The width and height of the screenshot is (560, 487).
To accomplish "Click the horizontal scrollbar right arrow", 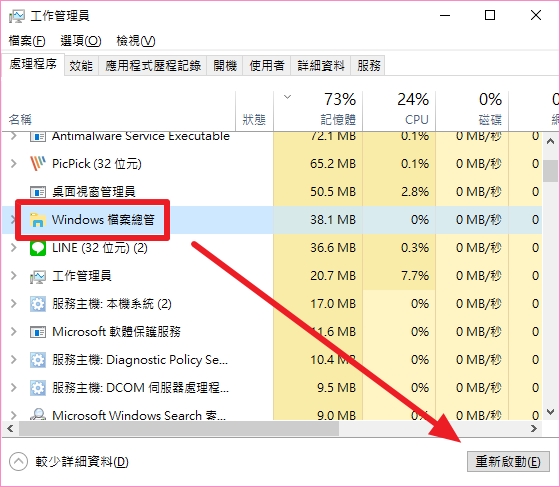I will [x=534, y=428].
